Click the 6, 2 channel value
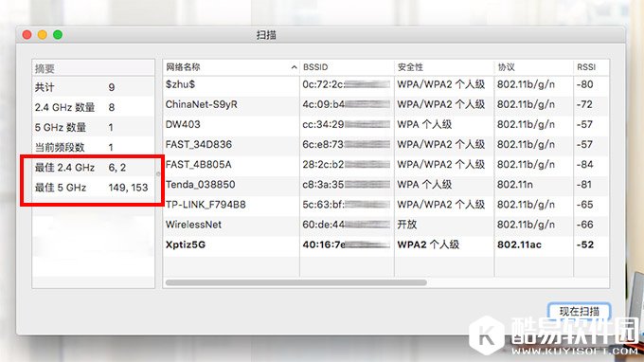Viewport: 644px width, 362px height. tap(117, 168)
